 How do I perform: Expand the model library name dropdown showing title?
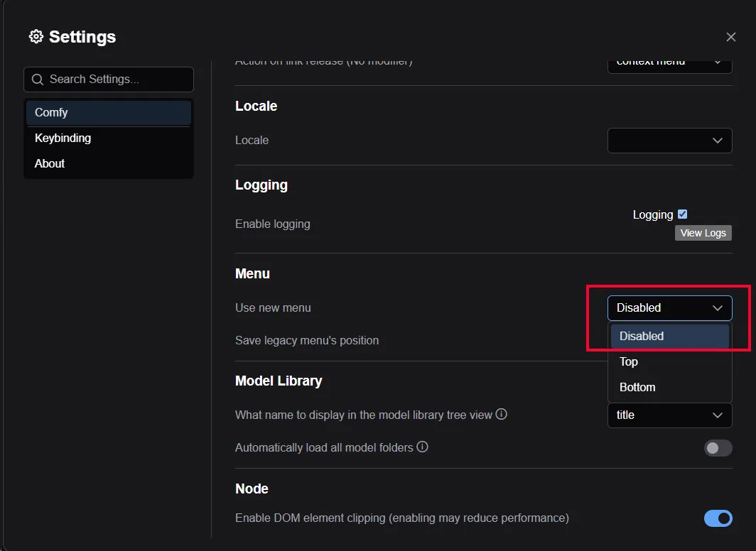[669, 415]
